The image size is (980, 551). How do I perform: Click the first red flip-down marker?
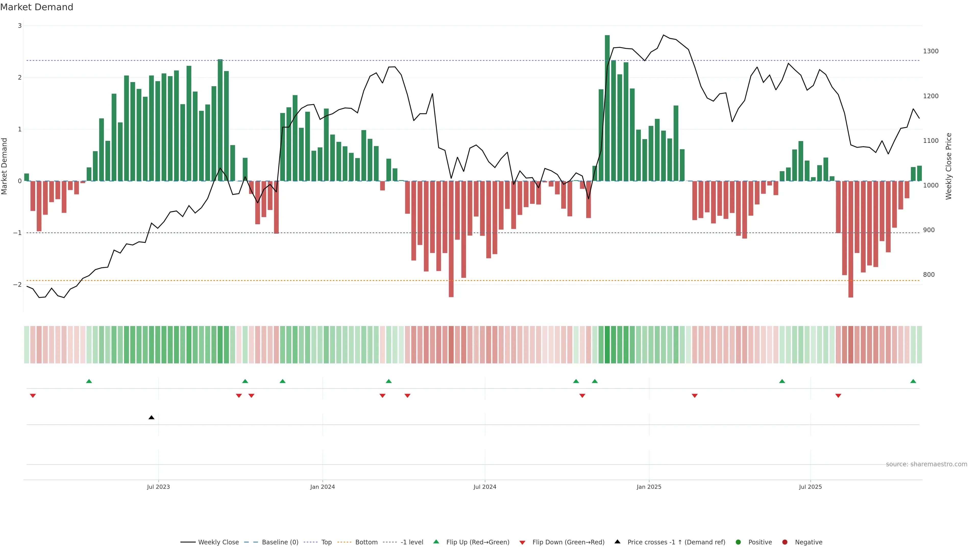(x=33, y=396)
